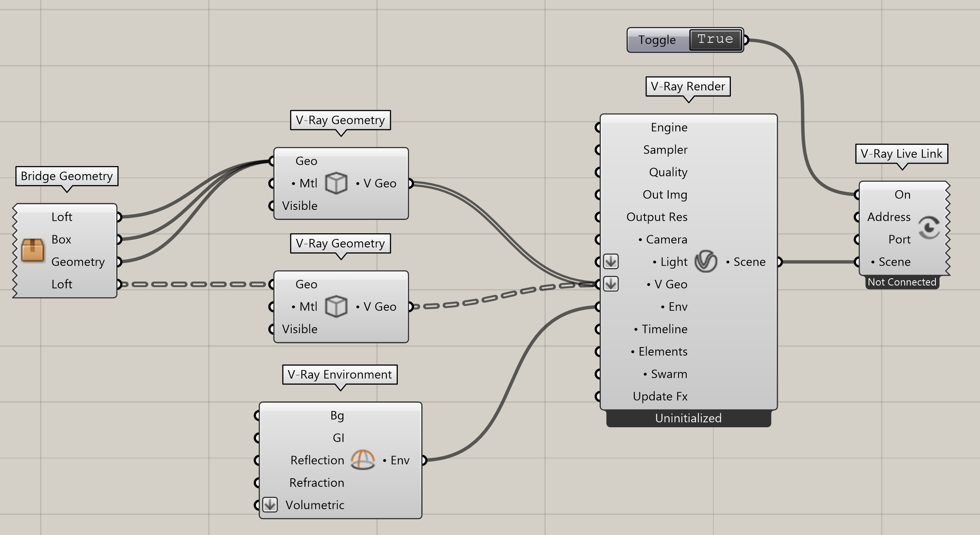Click the V-Ray logo icon on Render component
Image resolution: width=980 pixels, height=535 pixels.
pos(706,262)
